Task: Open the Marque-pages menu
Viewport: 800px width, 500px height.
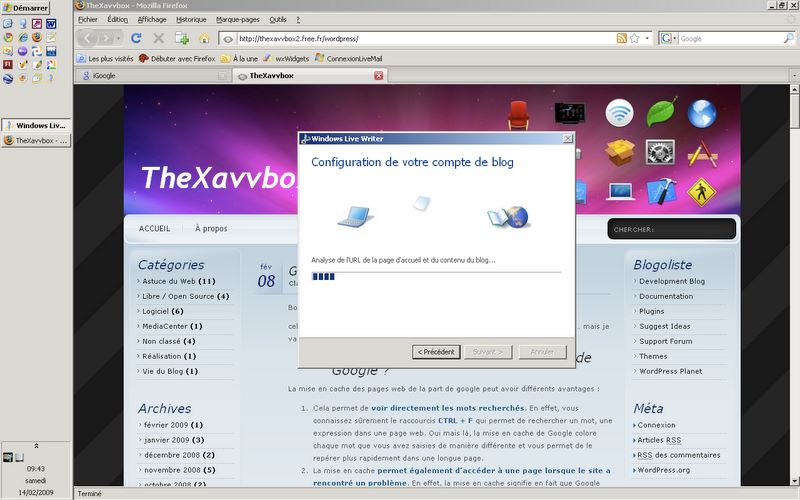Action: click(x=238, y=19)
